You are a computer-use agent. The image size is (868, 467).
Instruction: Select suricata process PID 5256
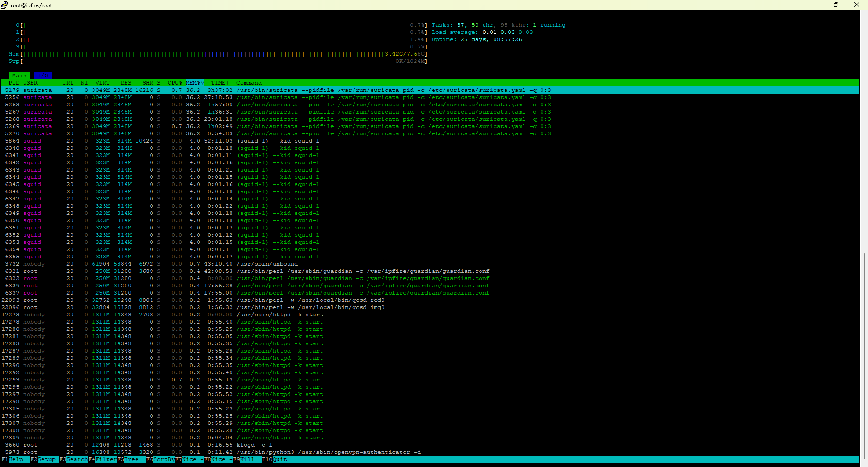point(429,97)
